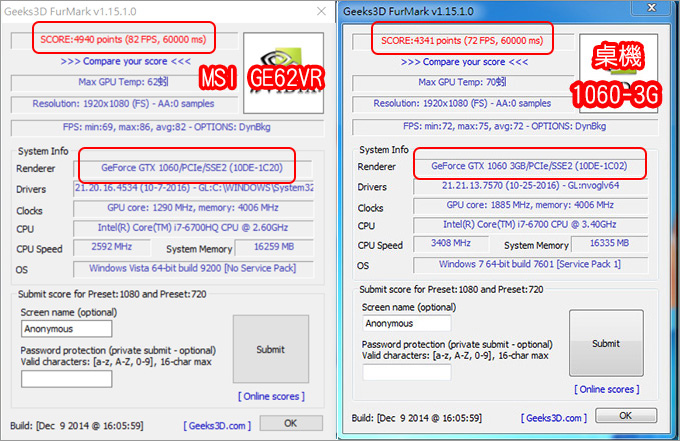Image resolution: width=680 pixels, height=441 pixels.
Task: Click system memory '16335 MB' value
Action: point(610,244)
